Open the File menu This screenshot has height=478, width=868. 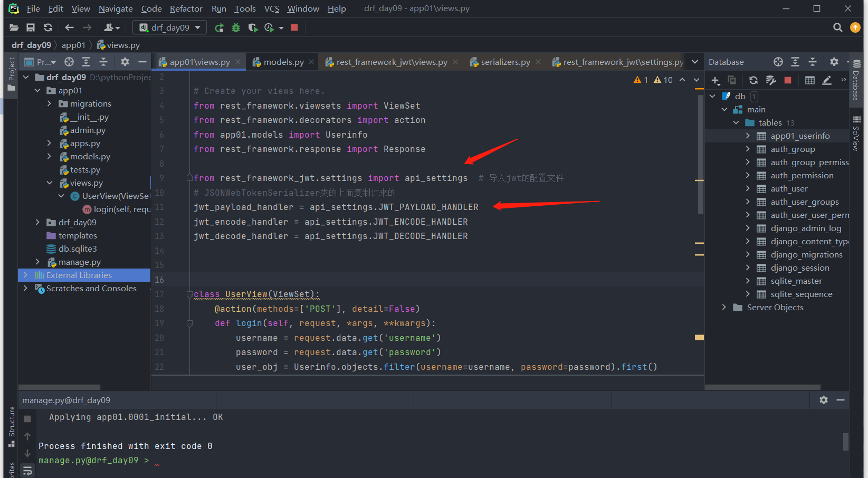pos(33,9)
